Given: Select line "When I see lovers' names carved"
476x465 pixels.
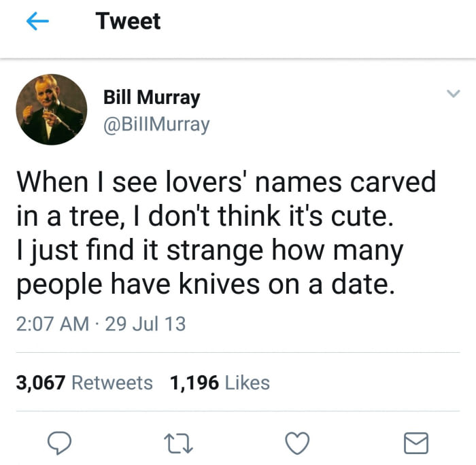Looking at the screenshot, I should tap(226, 182).
